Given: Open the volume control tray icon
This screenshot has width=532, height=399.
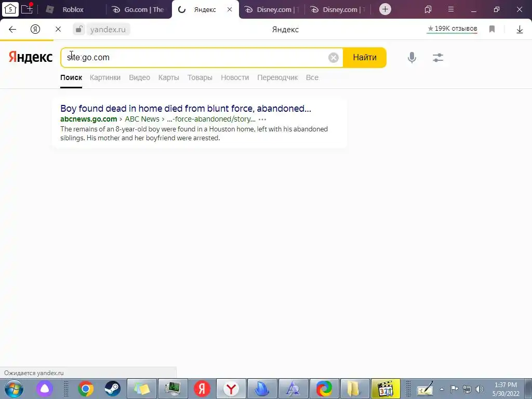Looking at the screenshot, I should click(480, 389).
